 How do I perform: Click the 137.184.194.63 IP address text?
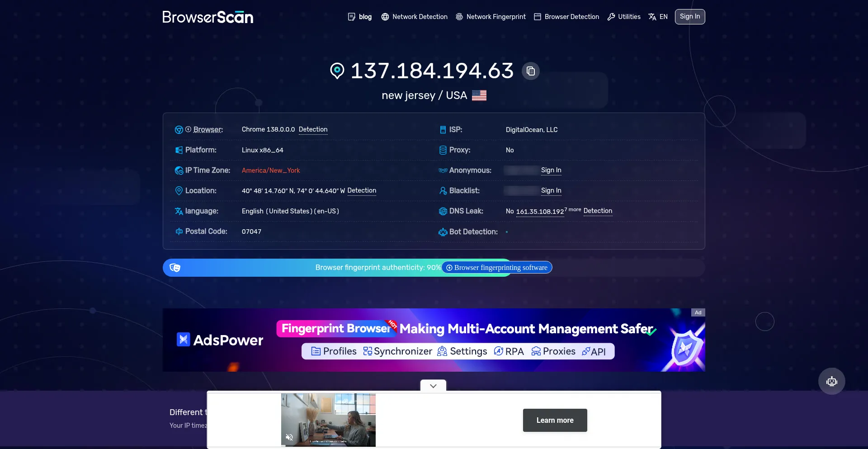[432, 71]
